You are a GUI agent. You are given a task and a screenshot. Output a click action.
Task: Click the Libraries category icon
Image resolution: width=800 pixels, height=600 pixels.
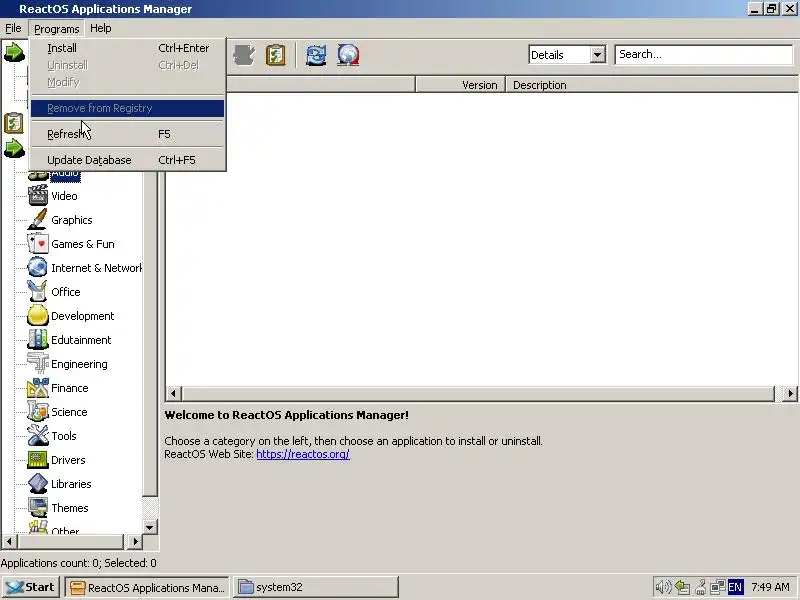[x=38, y=483]
